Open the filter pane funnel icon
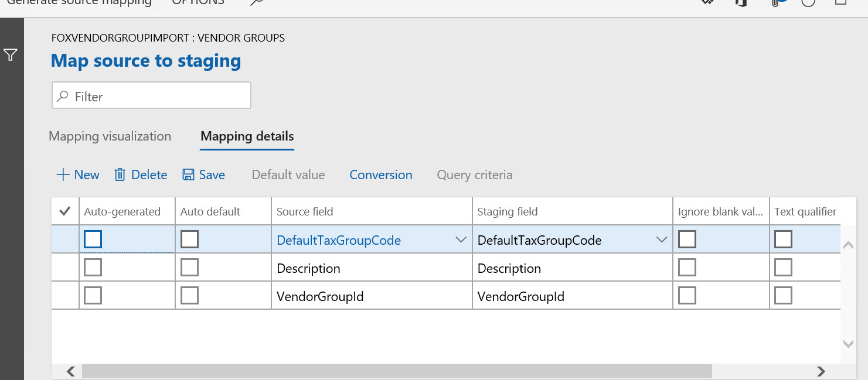The width and height of the screenshot is (868, 380). click(x=10, y=54)
